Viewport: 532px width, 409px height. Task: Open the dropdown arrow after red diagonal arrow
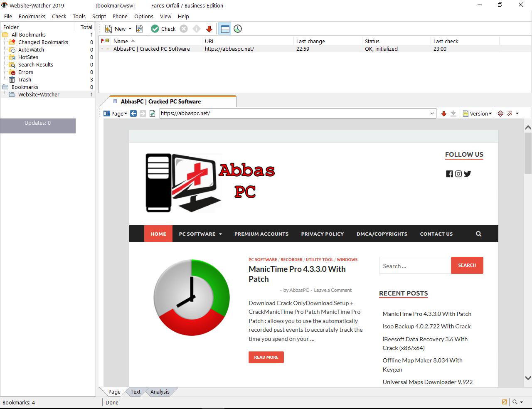pyautogui.click(x=517, y=113)
